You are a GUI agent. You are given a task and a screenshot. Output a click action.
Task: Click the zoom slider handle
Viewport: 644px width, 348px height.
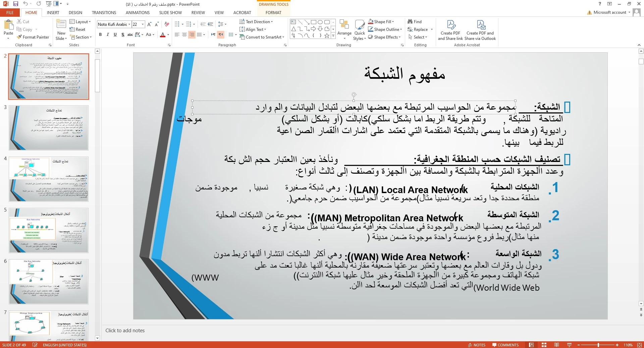598,345
